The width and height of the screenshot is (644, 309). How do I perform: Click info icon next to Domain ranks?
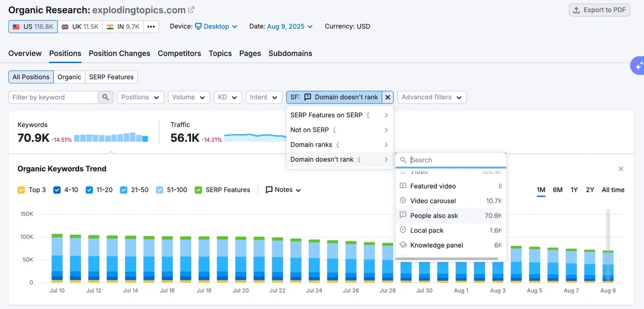pos(338,145)
